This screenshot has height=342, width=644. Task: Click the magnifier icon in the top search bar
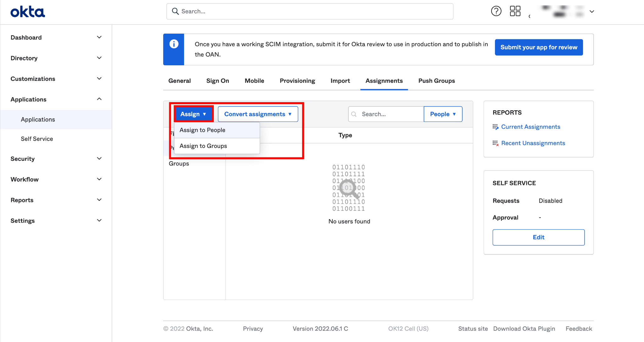(x=175, y=11)
